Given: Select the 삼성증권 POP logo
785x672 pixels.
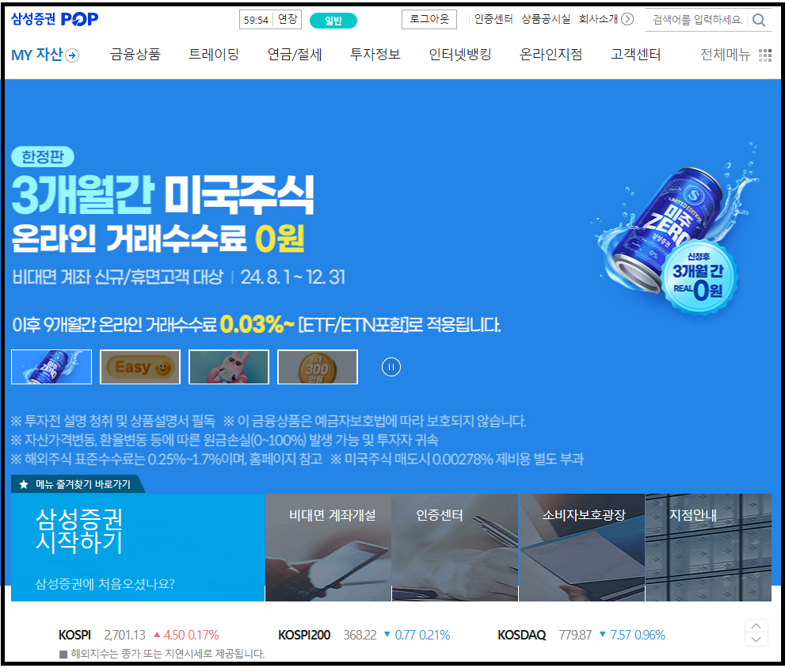Looking at the screenshot, I should pyautogui.click(x=55, y=20).
